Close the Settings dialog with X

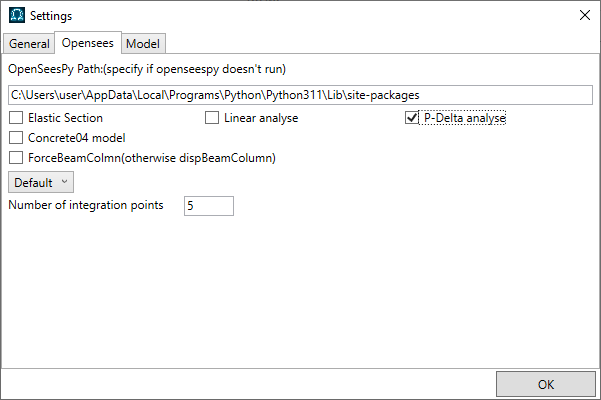pos(585,15)
